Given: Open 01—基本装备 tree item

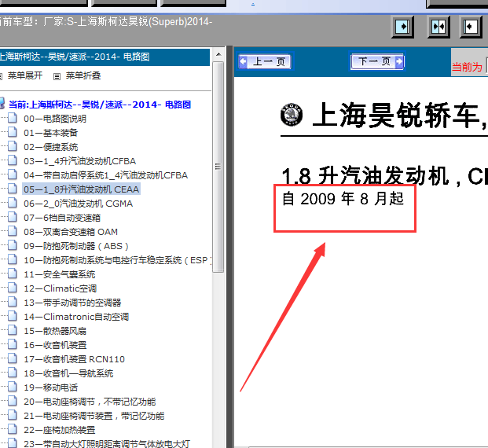Looking at the screenshot, I should tap(51, 133).
